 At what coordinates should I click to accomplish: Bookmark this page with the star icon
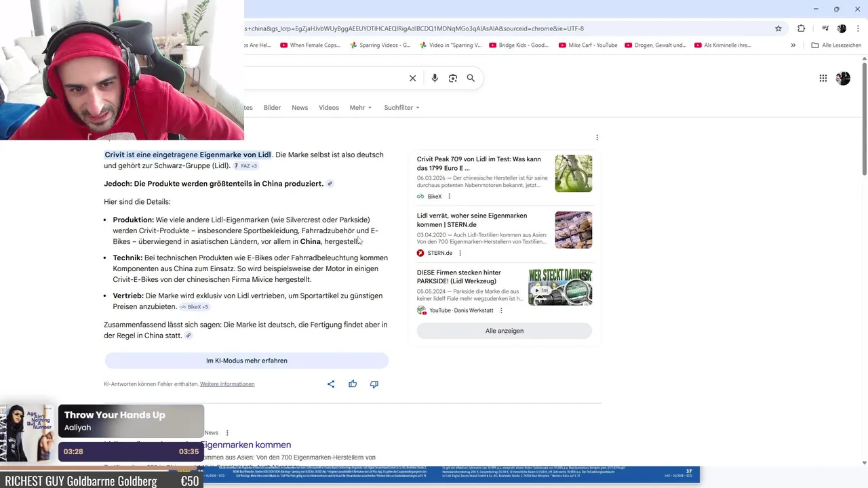[x=778, y=28]
